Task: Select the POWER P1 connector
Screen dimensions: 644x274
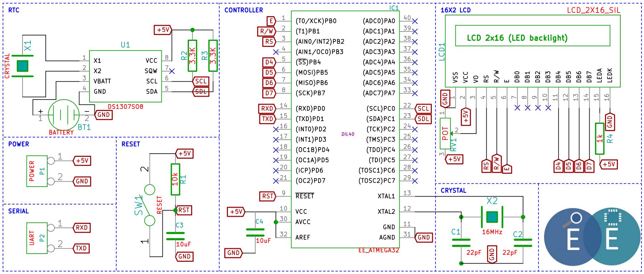Action: coord(37,171)
